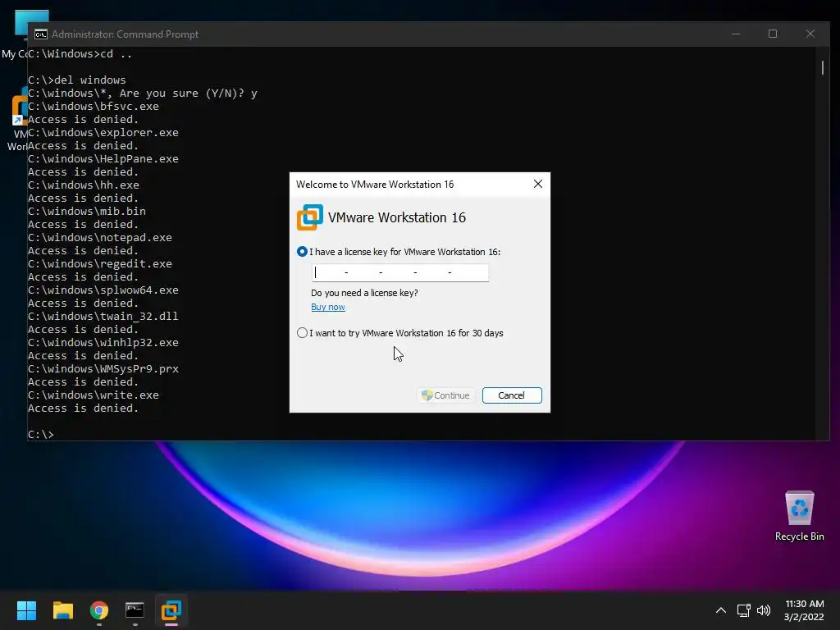840x630 pixels.
Task: Click the C:\windows\mib.bin line
Action: 87,211
